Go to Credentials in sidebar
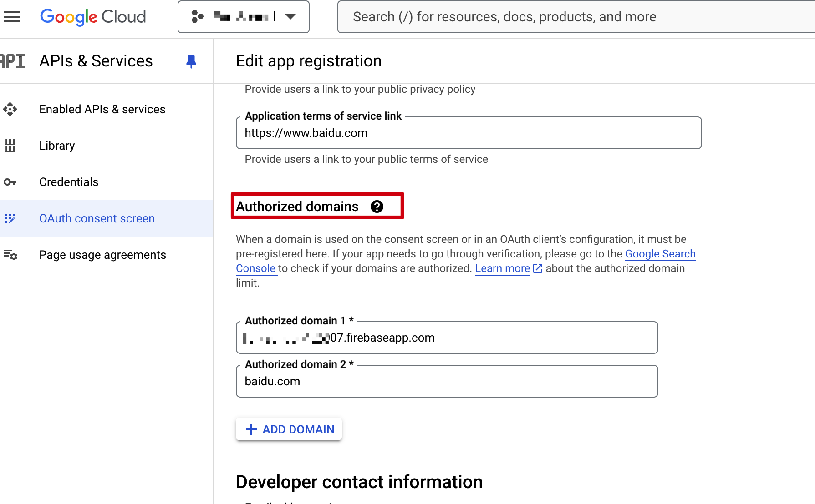 [69, 182]
